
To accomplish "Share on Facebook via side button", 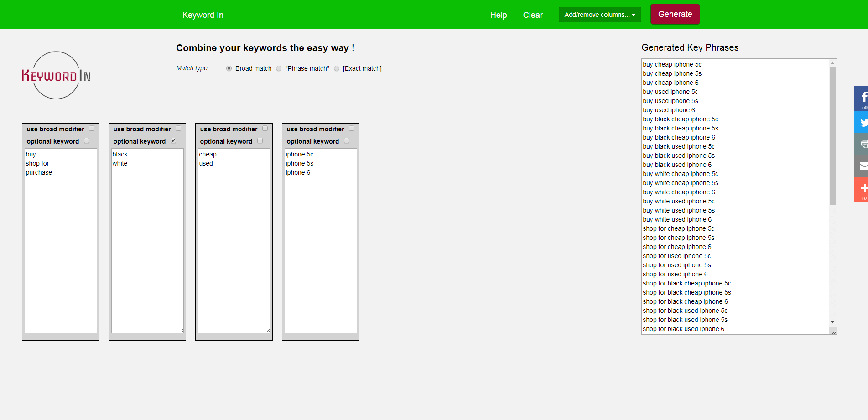I will point(861,98).
